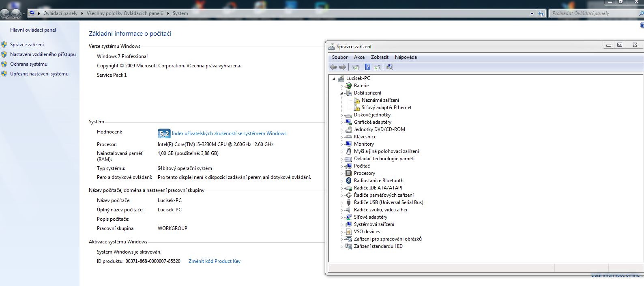Screen dimensions: 644x286
Task: Click the Windows Experience Index 5,2 score badge
Action: coord(164,133)
